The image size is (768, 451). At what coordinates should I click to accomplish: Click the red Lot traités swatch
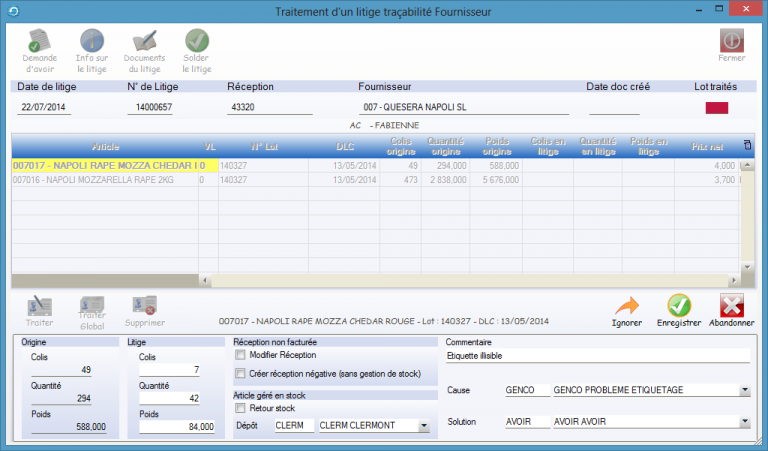pyautogui.click(x=717, y=108)
